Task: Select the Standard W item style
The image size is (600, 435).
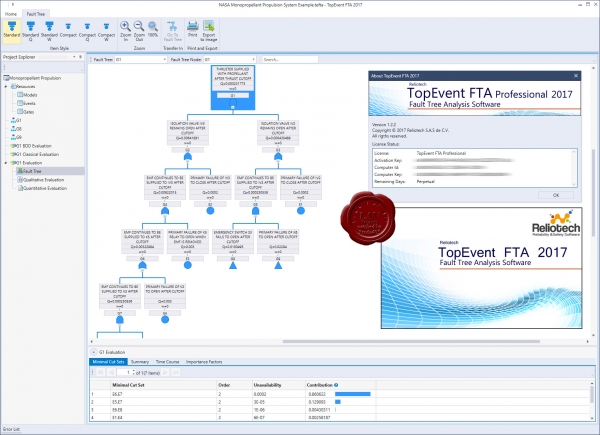Action: 49,31
